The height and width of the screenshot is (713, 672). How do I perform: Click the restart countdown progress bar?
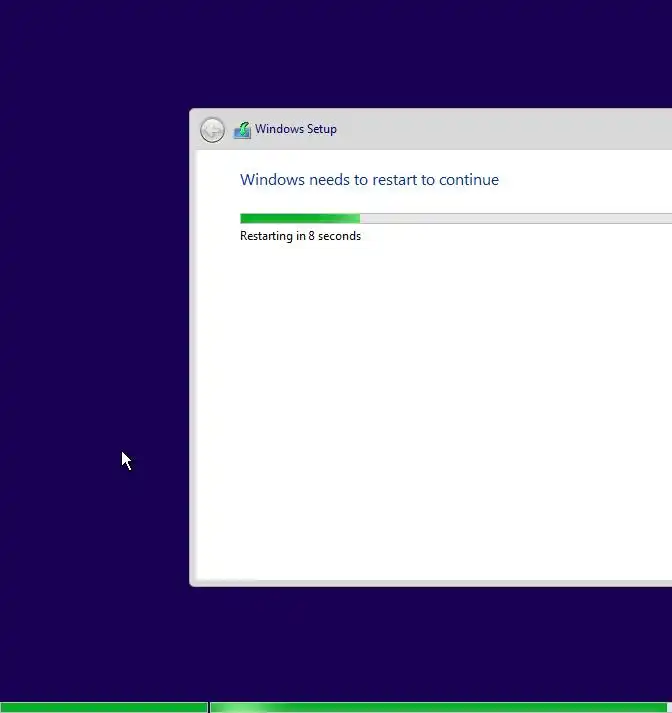[x=456, y=219]
